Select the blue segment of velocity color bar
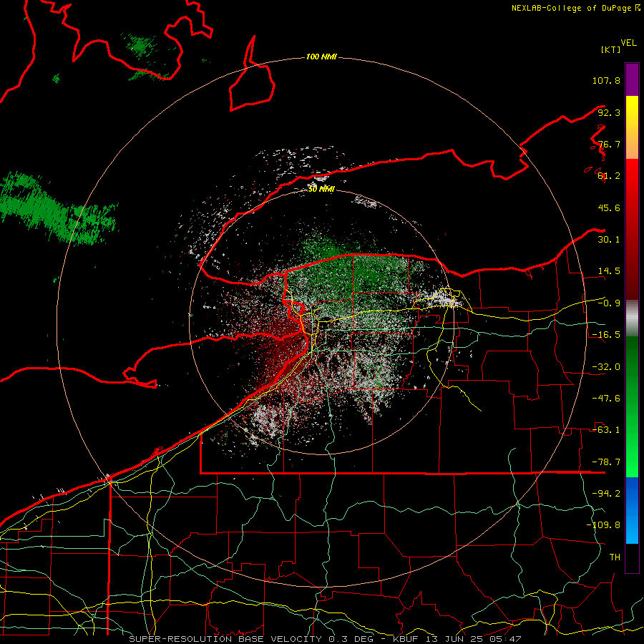Screen dimensions: 644x644 coord(632,510)
